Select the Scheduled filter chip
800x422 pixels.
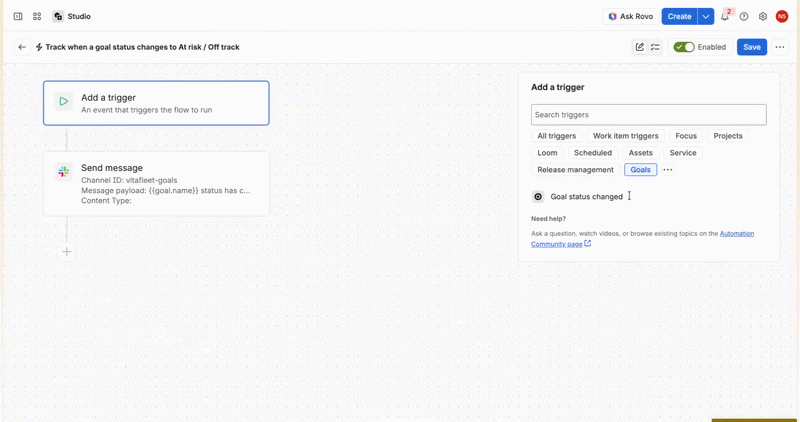point(593,153)
